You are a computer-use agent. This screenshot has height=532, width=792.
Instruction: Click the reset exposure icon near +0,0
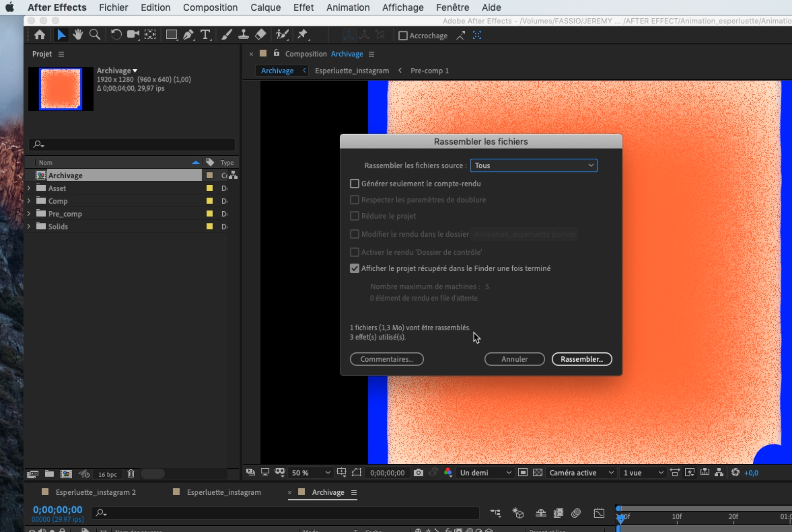[x=735, y=473]
